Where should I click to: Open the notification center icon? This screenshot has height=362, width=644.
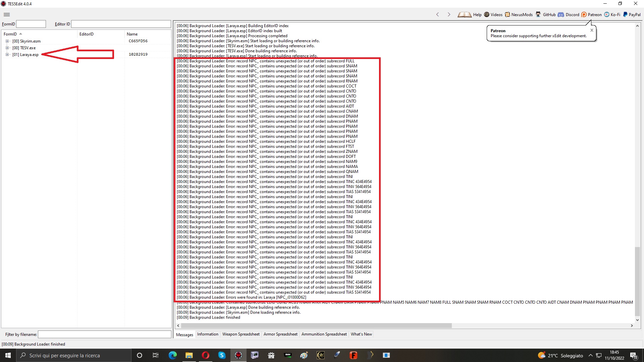[x=634, y=355]
